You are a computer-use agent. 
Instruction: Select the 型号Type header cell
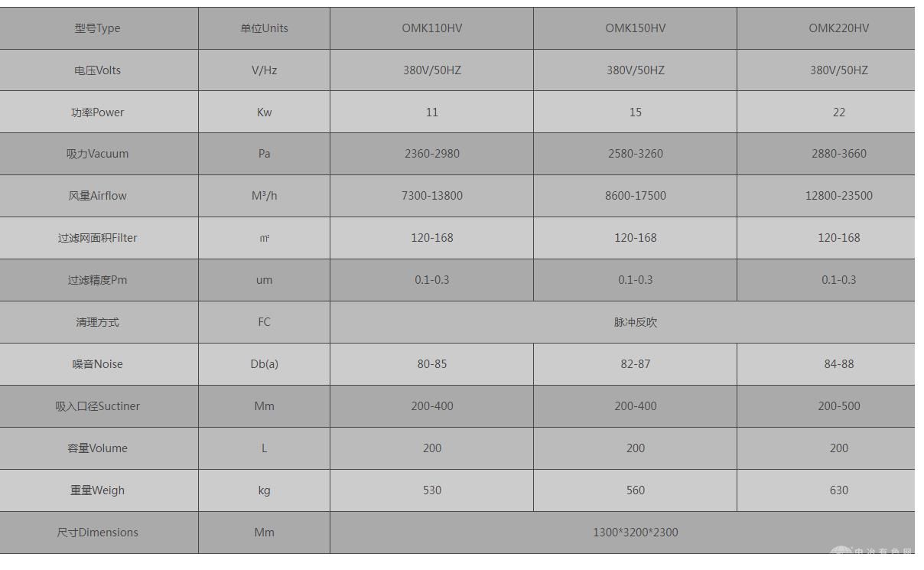[x=99, y=28]
